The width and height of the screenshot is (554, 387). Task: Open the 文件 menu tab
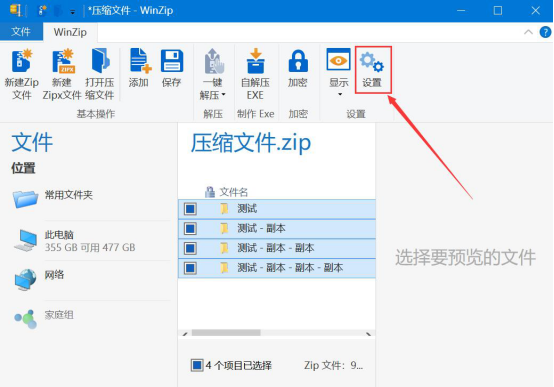[21, 32]
